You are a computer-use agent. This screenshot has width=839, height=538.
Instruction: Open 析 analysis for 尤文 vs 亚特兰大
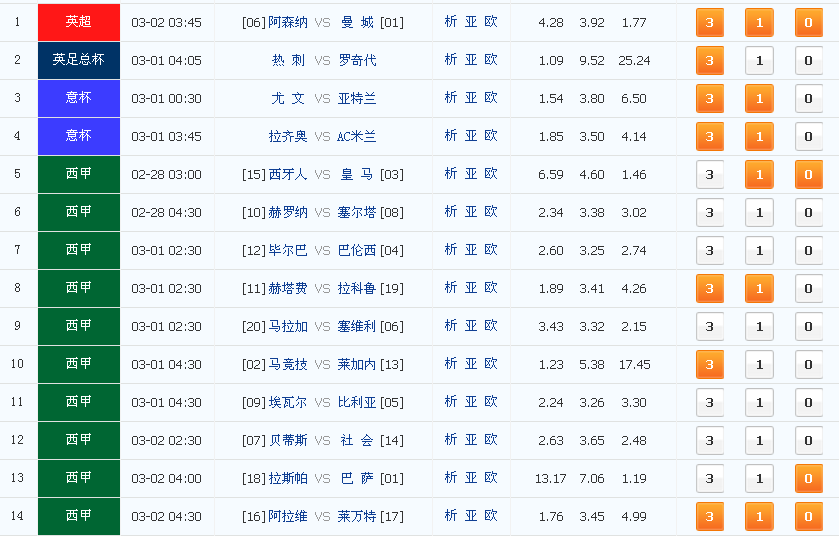(x=451, y=98)
